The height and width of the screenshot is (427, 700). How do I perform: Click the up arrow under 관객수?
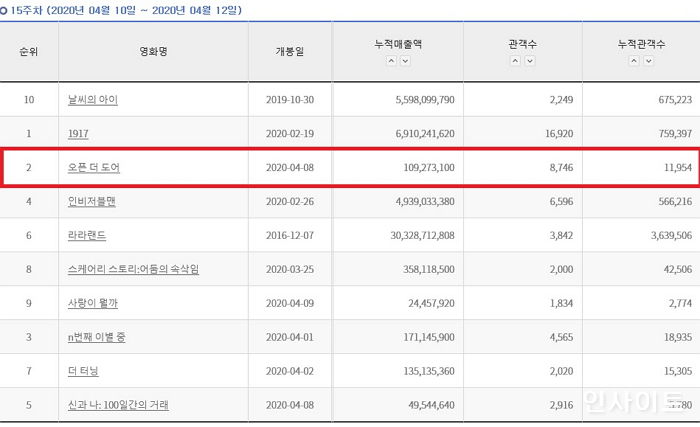point(515,61)
